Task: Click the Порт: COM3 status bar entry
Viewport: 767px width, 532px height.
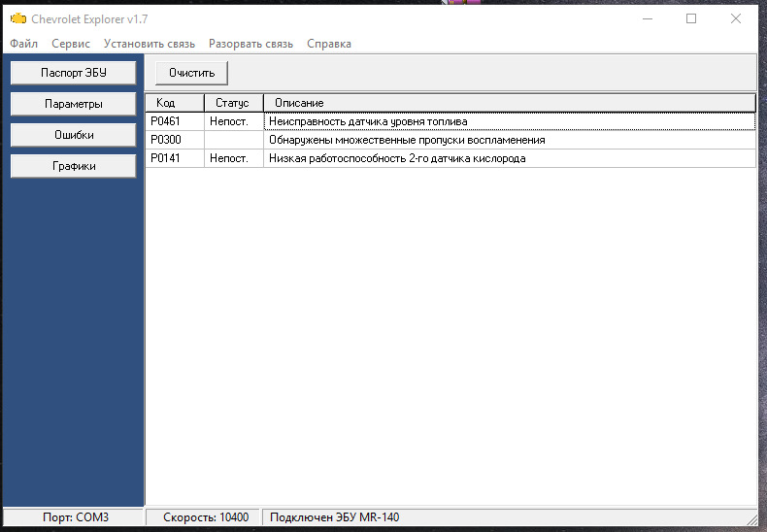Action: (74, 517)
